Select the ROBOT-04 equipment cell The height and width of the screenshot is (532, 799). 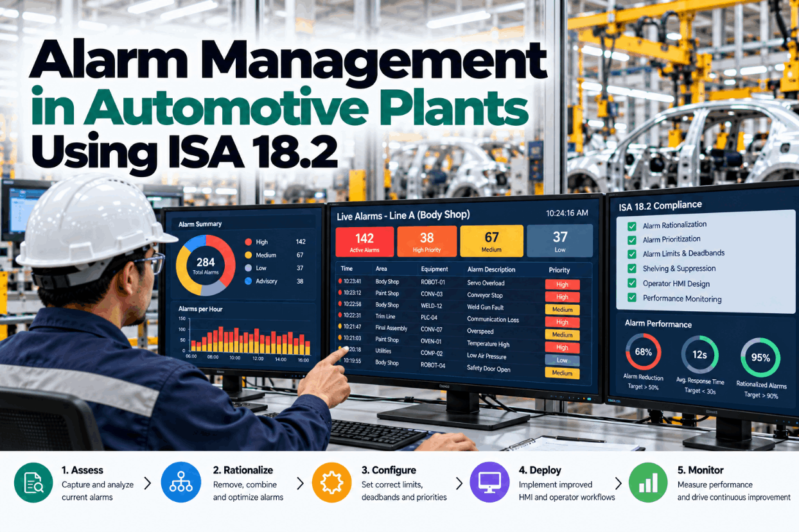[433, 365]
